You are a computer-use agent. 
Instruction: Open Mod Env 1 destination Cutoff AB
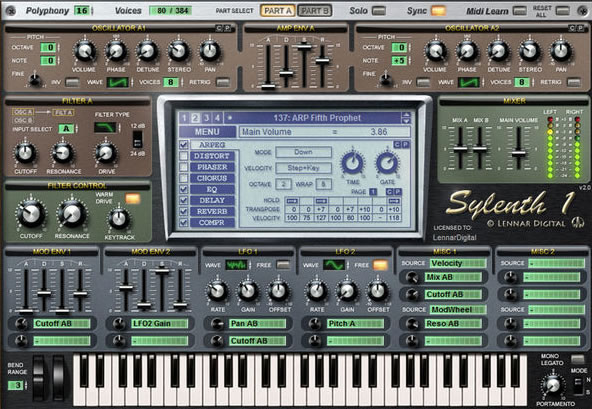click(62, 324)
